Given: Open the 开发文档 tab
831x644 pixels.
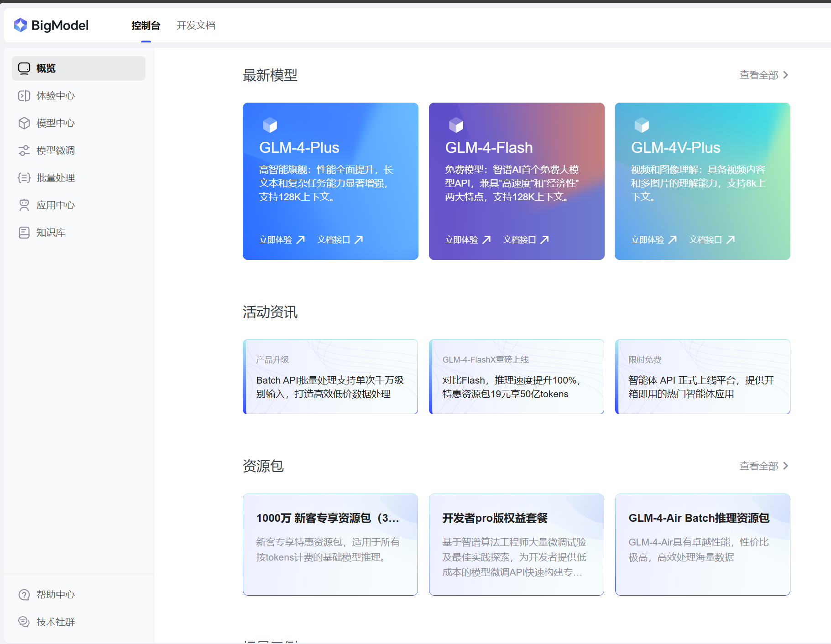Looking at the screenshot, I should [x=196, y=26].
